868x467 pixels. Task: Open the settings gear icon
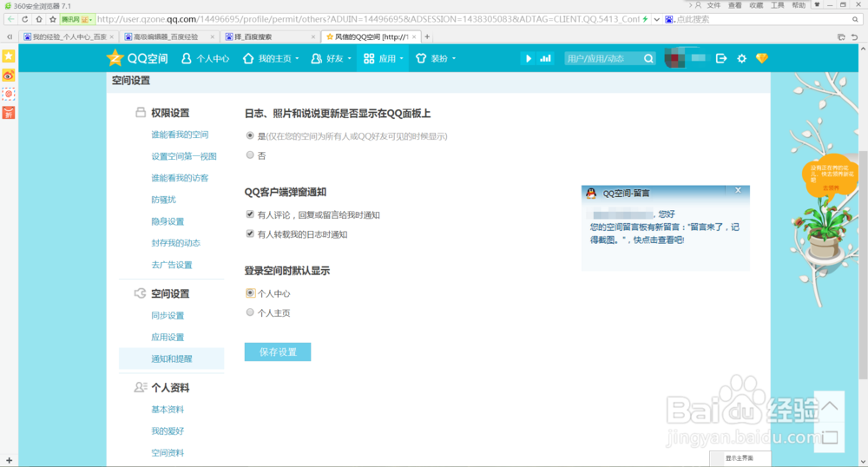pyautogui.click(x=742, y=58)
